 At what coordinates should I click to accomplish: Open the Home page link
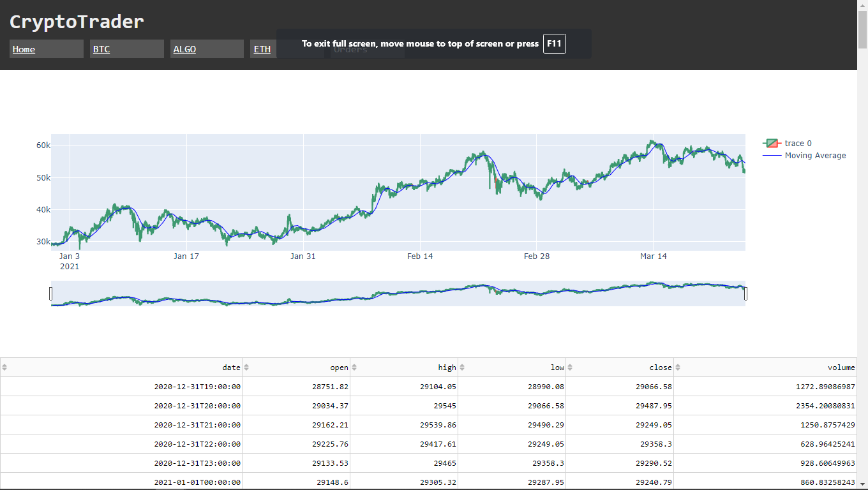[x=24, y=49]
